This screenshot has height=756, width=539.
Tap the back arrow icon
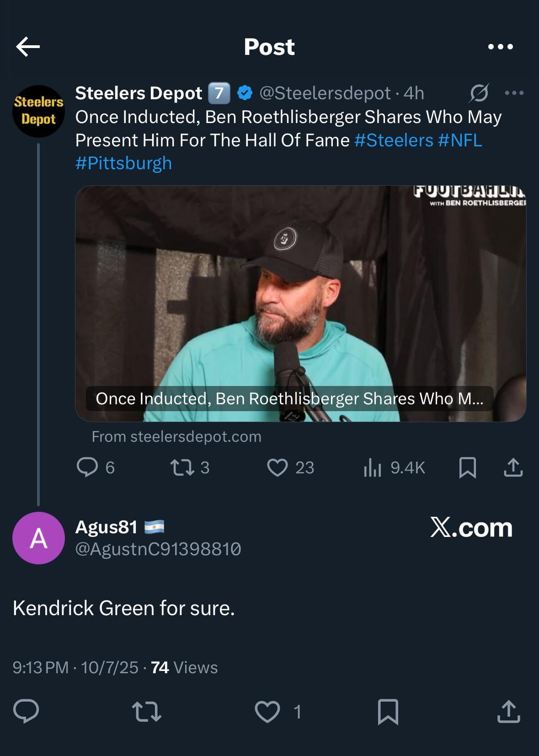tap(28, 47)
